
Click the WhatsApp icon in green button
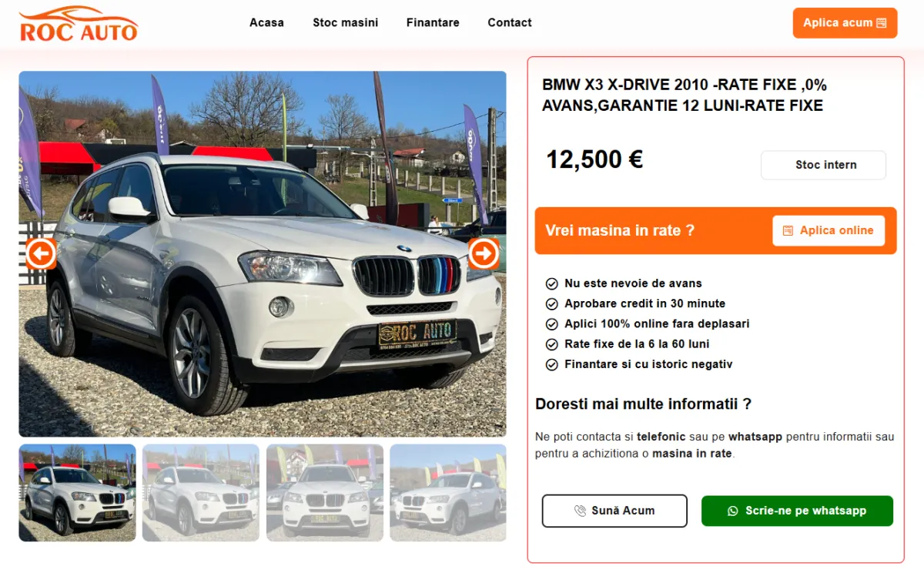pos(733,511)
